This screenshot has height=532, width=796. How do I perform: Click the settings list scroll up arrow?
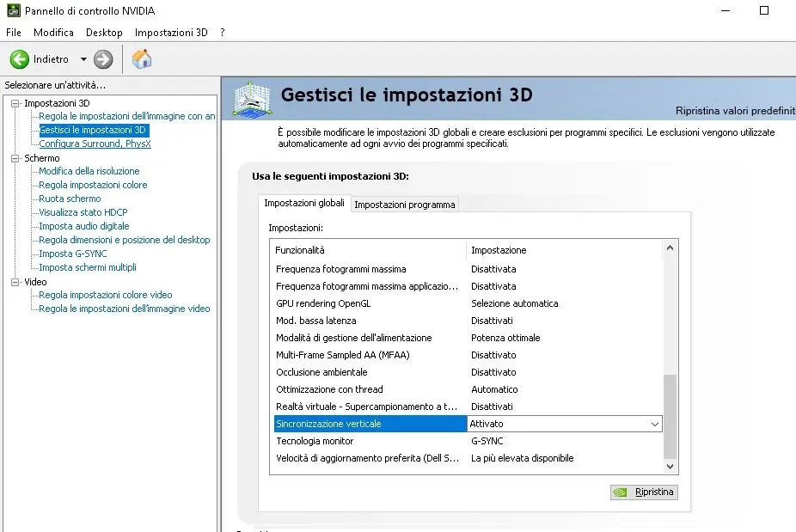click(670, 248)
